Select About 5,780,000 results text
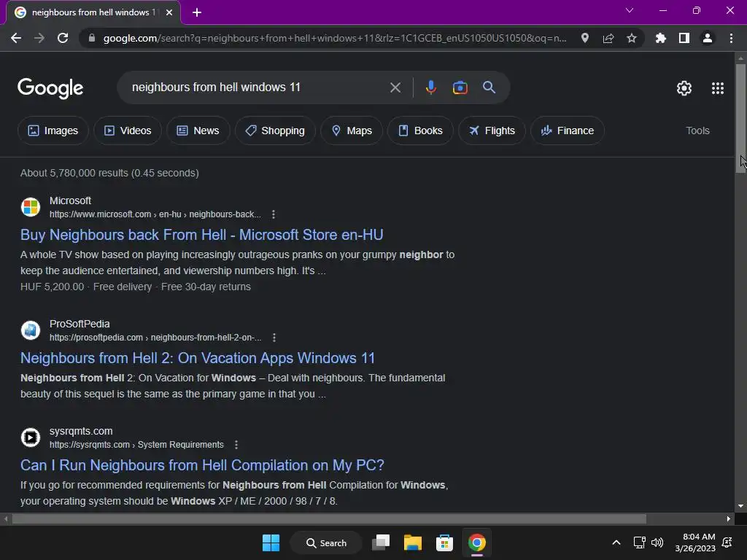 (x=109, y=173)
